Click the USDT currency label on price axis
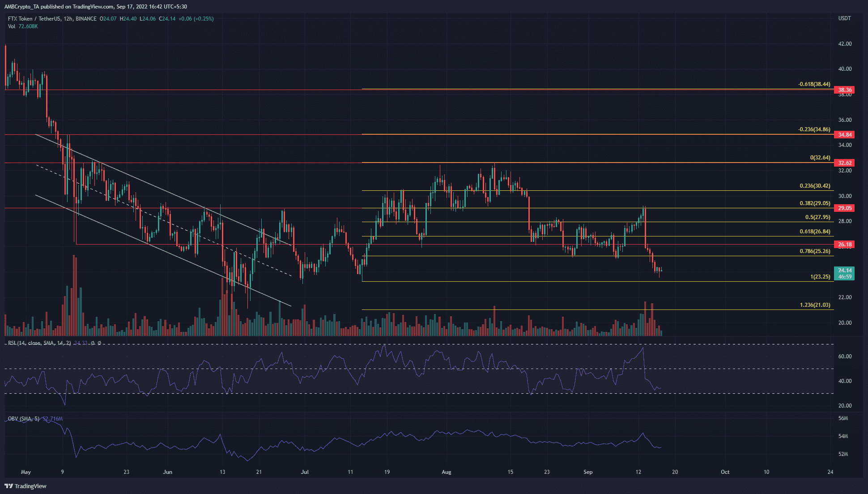Viewport: 868px width, 494px height. pyautogui.click(x=844, y=18)
